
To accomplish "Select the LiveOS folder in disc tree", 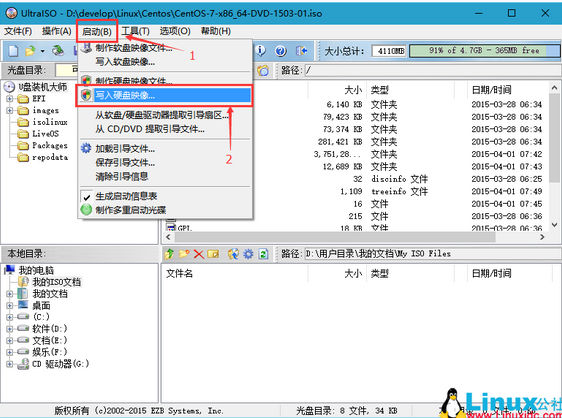I will [46, 134].
